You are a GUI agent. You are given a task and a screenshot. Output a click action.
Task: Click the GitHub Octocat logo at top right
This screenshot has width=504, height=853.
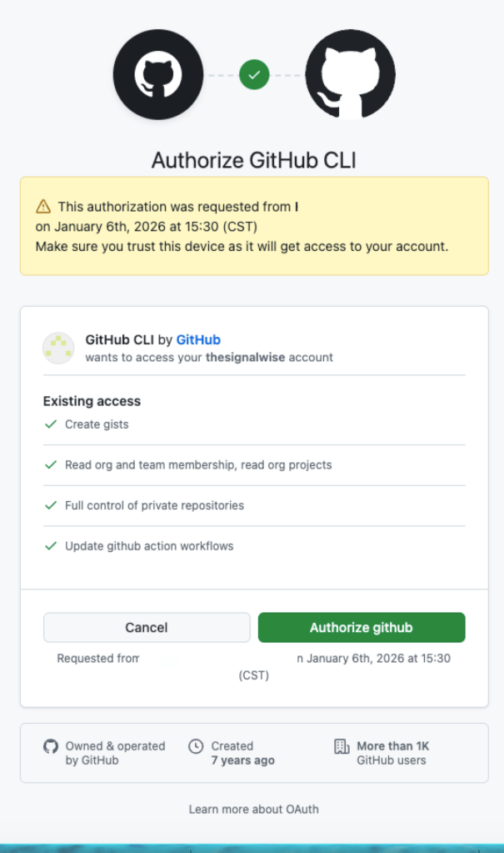[350, 74]
